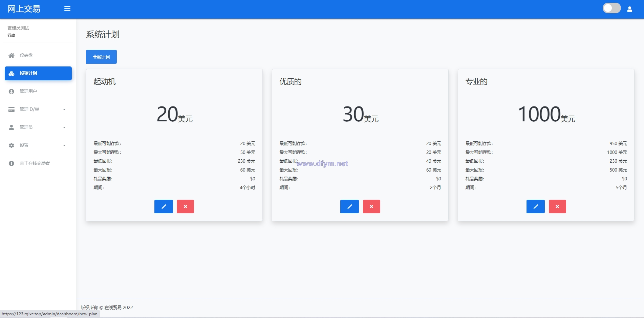The width and height of the screenshot is (644, 318).
Task: Click the 管理 D/W card icon
Action: point(12,110)
